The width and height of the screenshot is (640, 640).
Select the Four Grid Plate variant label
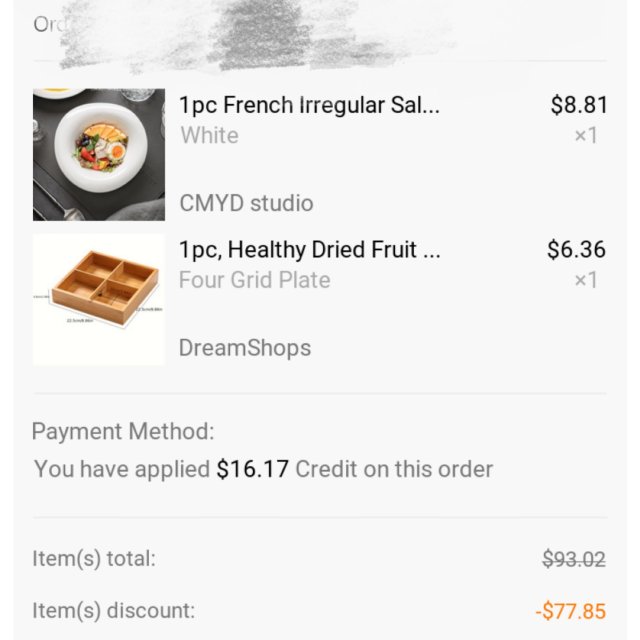coord(254,280)
